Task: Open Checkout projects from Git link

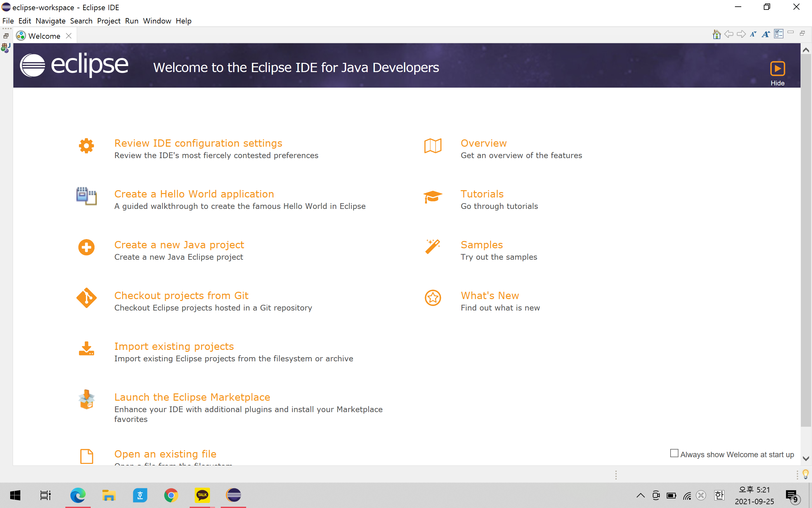Action: pos(181,295)
